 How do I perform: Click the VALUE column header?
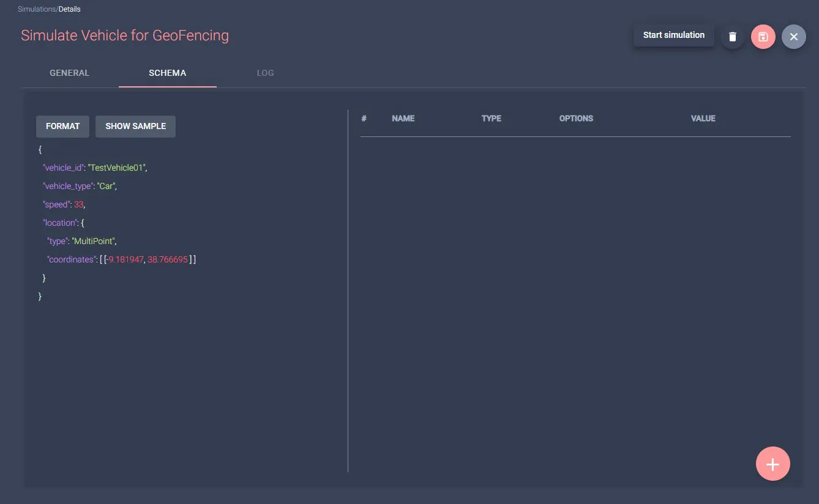point(703,119)
